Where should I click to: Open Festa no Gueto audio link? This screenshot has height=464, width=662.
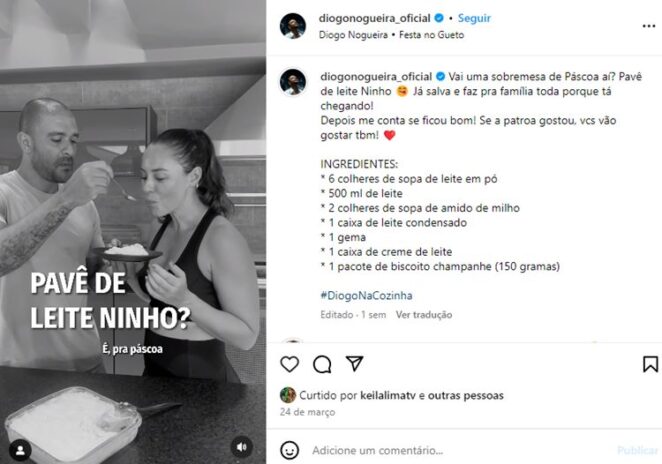(431, 35)
